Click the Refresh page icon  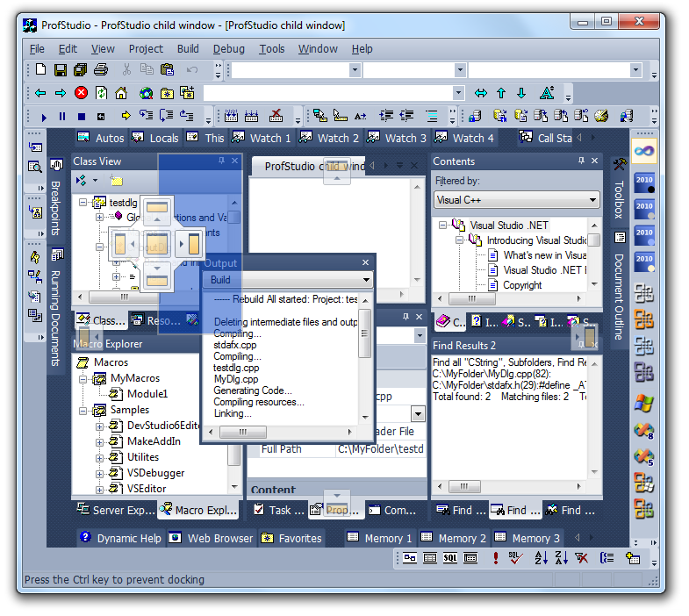coord(101,93)
